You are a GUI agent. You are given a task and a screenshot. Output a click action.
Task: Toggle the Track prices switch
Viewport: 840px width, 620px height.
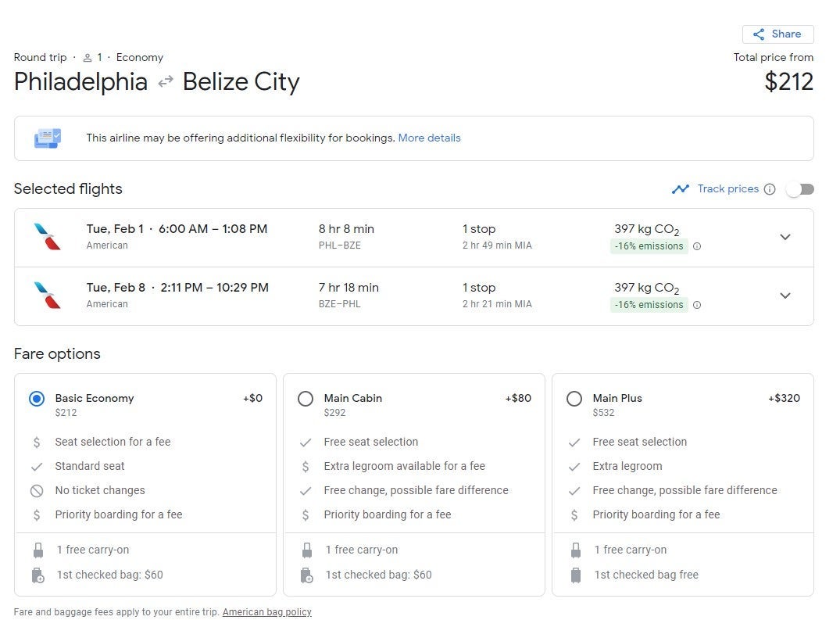(x=799, y=189)
